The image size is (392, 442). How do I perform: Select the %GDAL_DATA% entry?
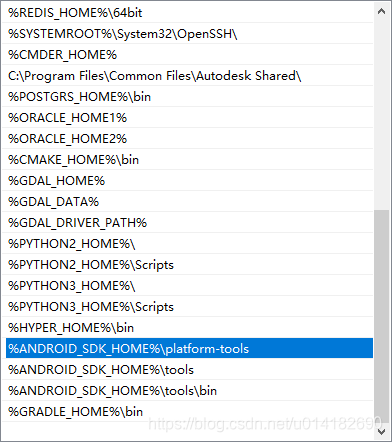click(188, 201)
